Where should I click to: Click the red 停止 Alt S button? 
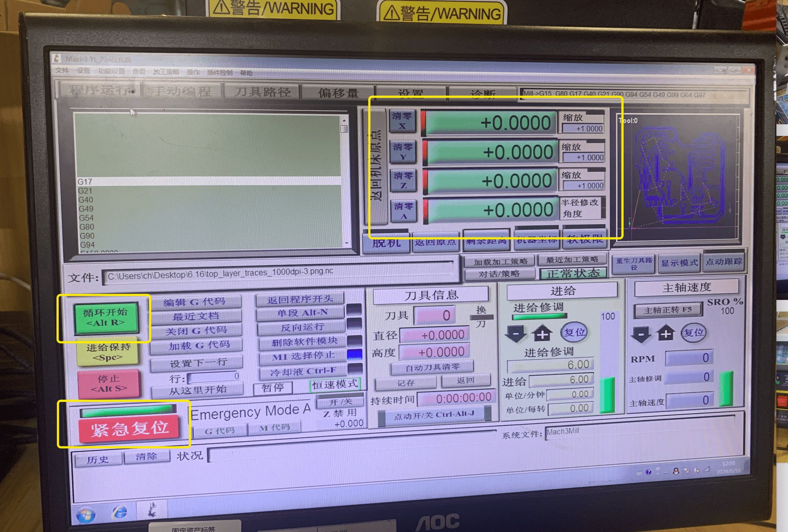point(109,383)
